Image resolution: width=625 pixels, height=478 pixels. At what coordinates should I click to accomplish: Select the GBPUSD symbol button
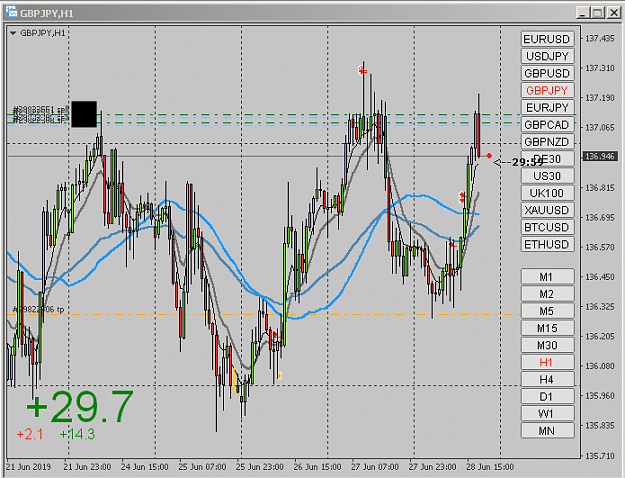(x=547, y=73)
